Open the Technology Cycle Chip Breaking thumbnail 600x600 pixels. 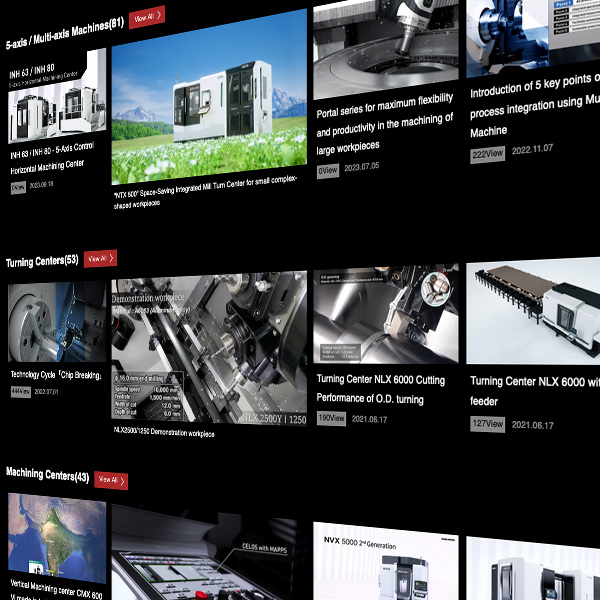click(x=57, y=321)
